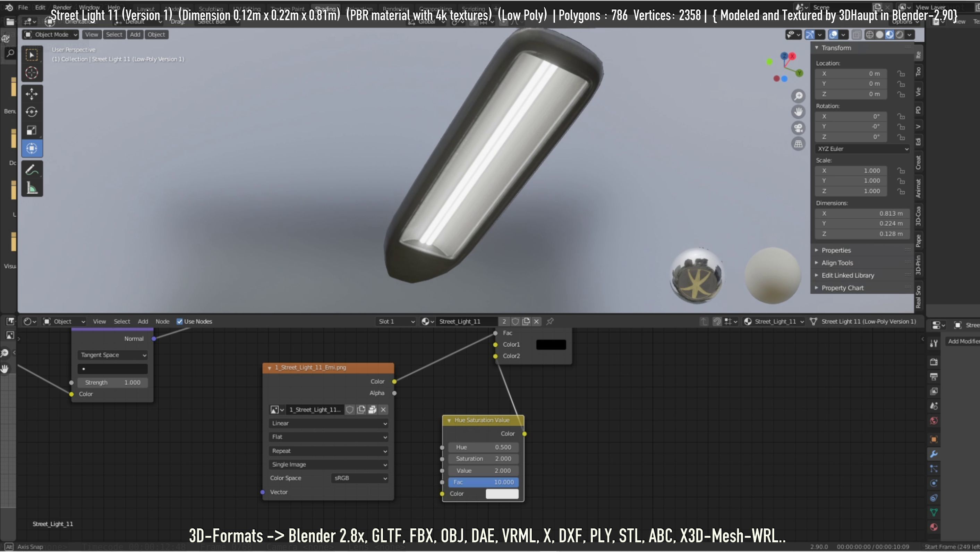
Task: Open the Linear interpolation dropdown
Action: 328,423
